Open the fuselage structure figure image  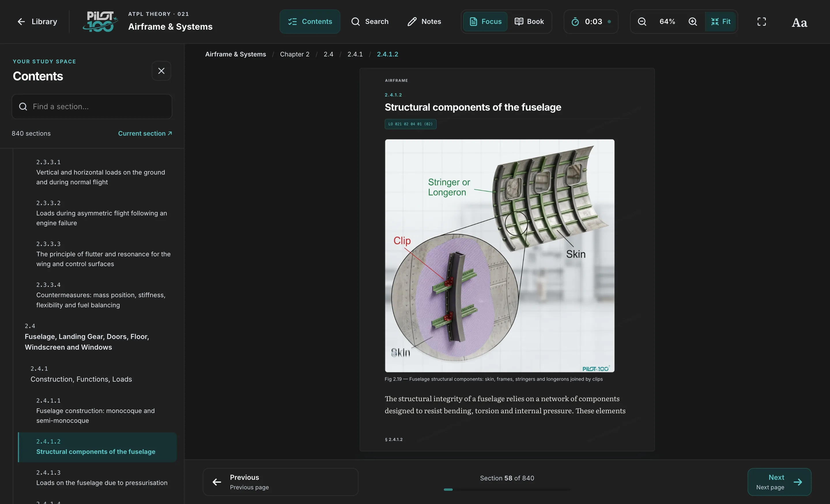(499, 255)
